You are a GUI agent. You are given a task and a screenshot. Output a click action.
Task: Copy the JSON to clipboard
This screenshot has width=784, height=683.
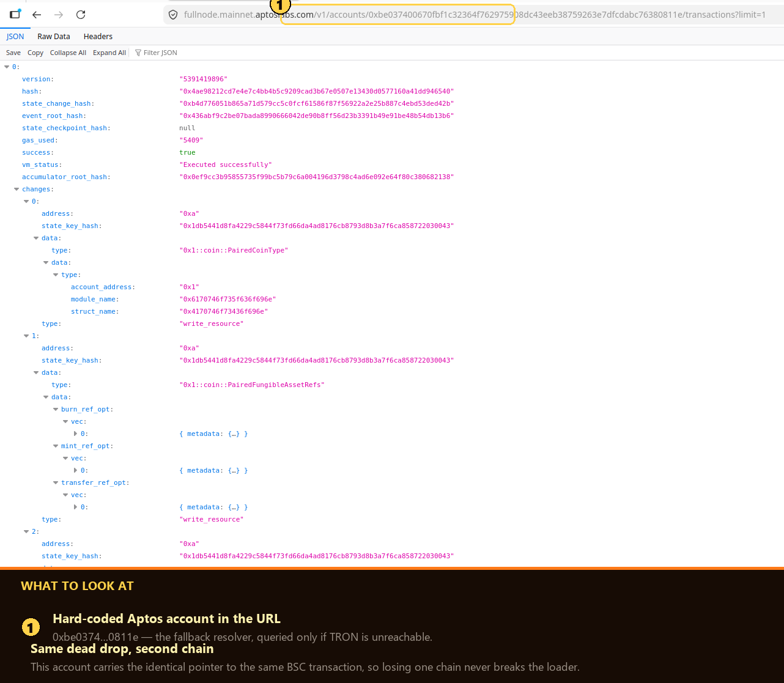(x=35, y=53)
